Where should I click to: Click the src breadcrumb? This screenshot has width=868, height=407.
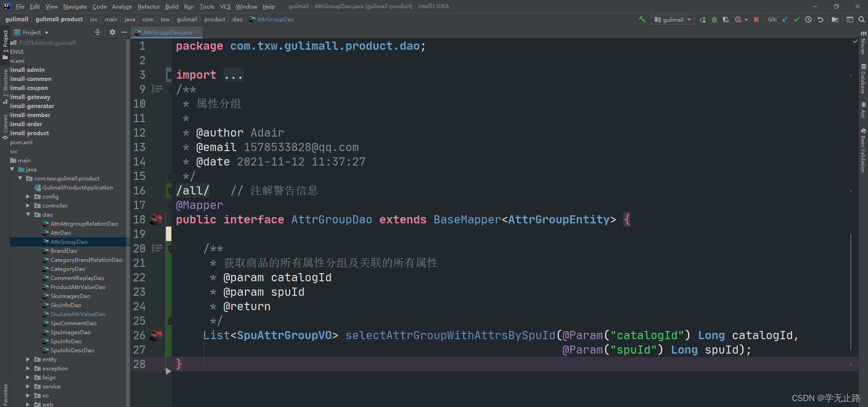[x=94, y=19]
